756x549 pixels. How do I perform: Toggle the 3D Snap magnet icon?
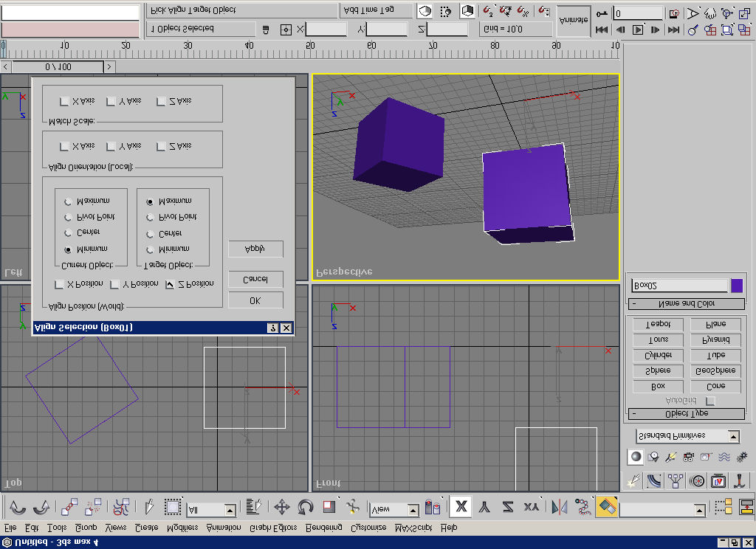489,10
